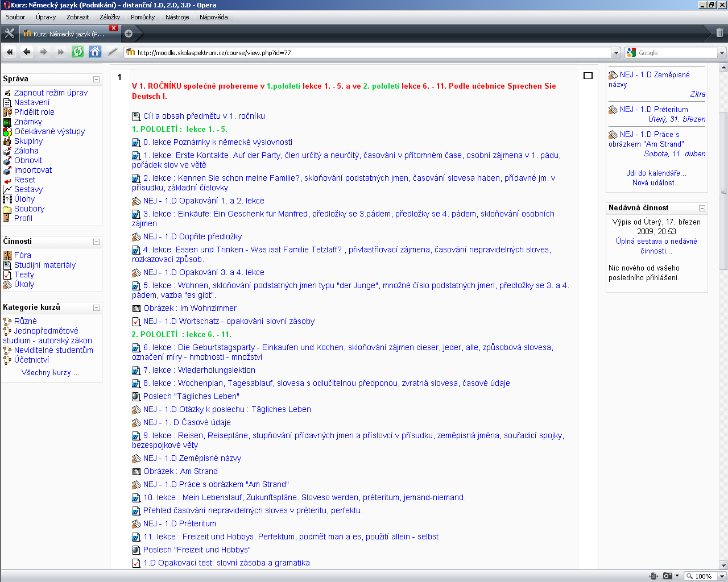Collapse the Správa block
The width and height of the screenshot is (728, 582).
tap(96, 79)
